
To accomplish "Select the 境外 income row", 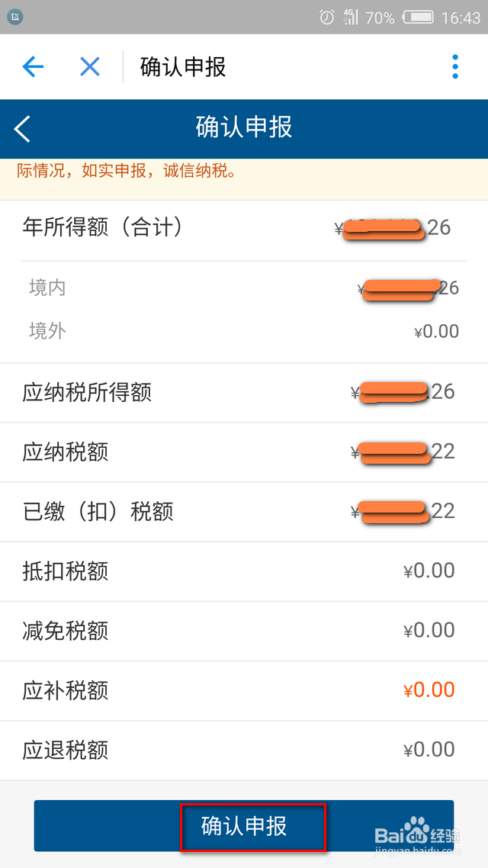I will [x=244, y=331].
